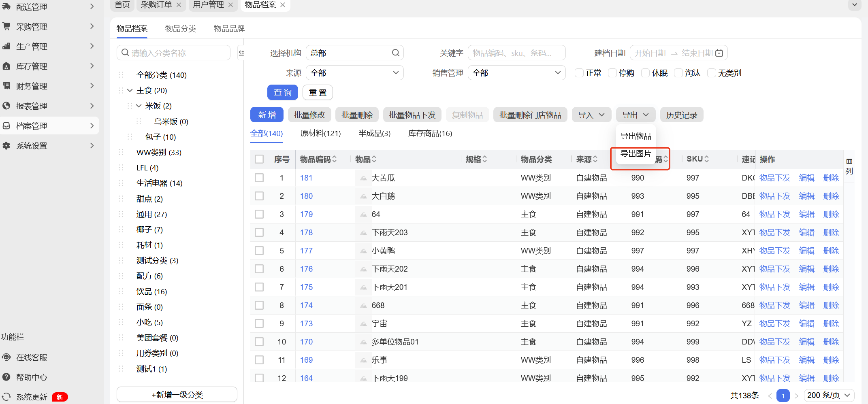Open the 200 条/页 page size dropdown

tap(829, 395)
